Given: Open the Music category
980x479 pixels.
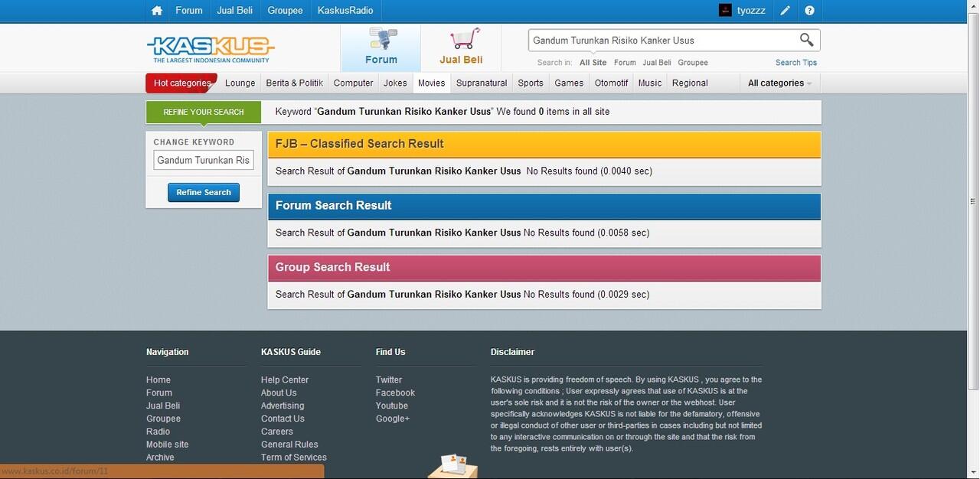Looking at the screenshot, I should tap(650, 83).
